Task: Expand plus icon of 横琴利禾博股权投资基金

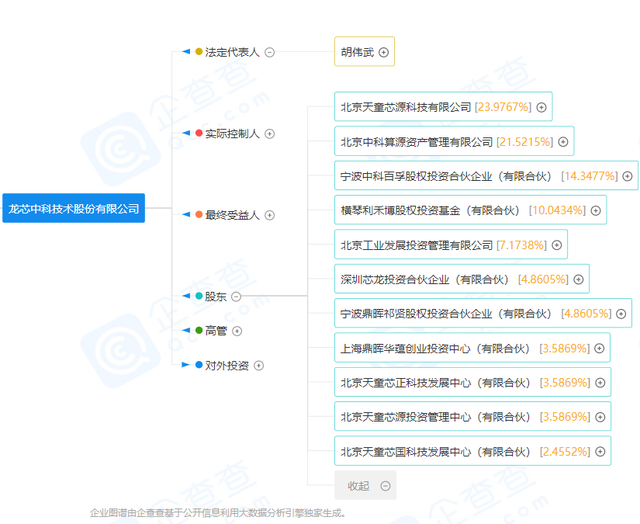Action: click(596, 210)
